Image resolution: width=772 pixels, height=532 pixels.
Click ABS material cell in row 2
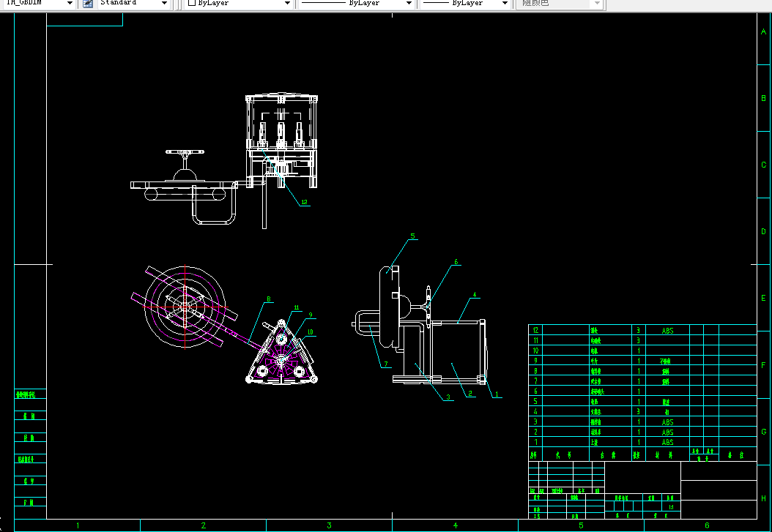pyautogui.click(x=667, y=432)
